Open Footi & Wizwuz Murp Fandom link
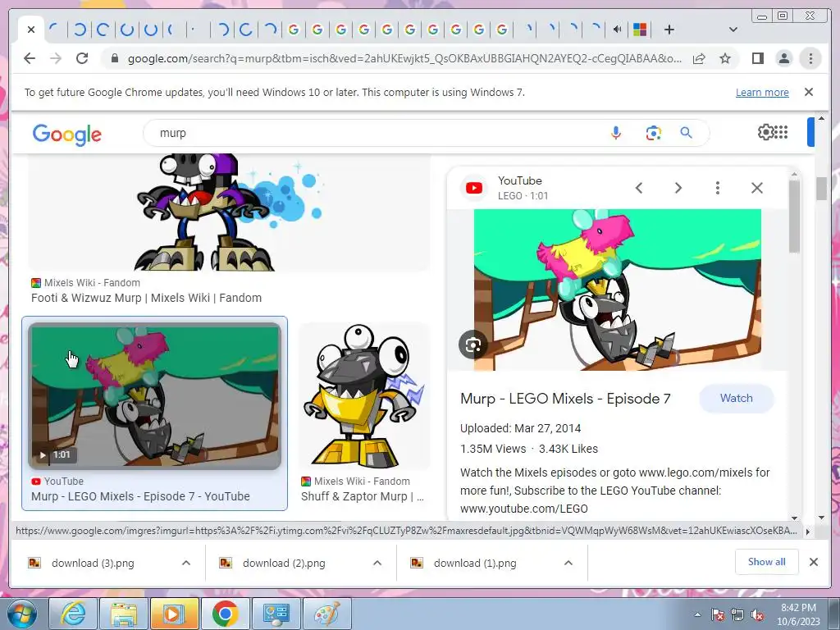Screen dimensions: 840x630 146,298
